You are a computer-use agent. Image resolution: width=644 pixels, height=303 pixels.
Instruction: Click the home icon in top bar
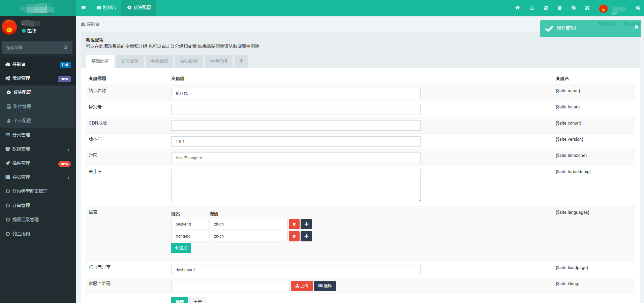pyautogui.click(x=517, y=8)
